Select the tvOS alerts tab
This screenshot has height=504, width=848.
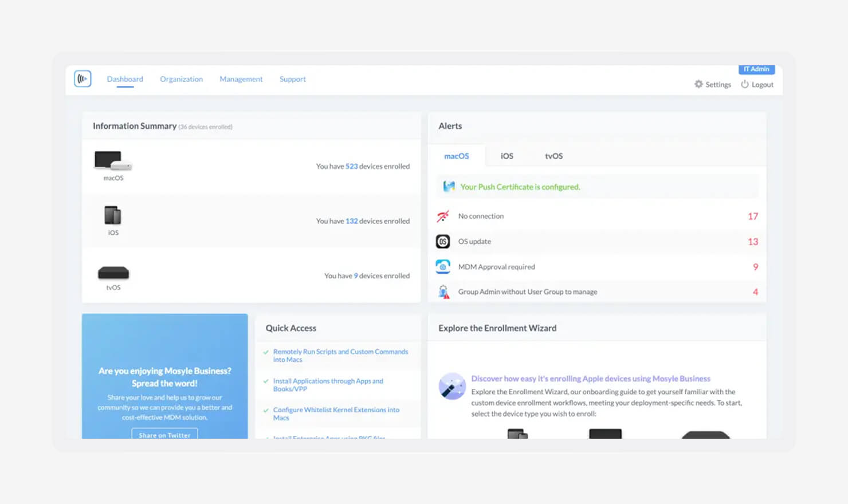[553, 156]
